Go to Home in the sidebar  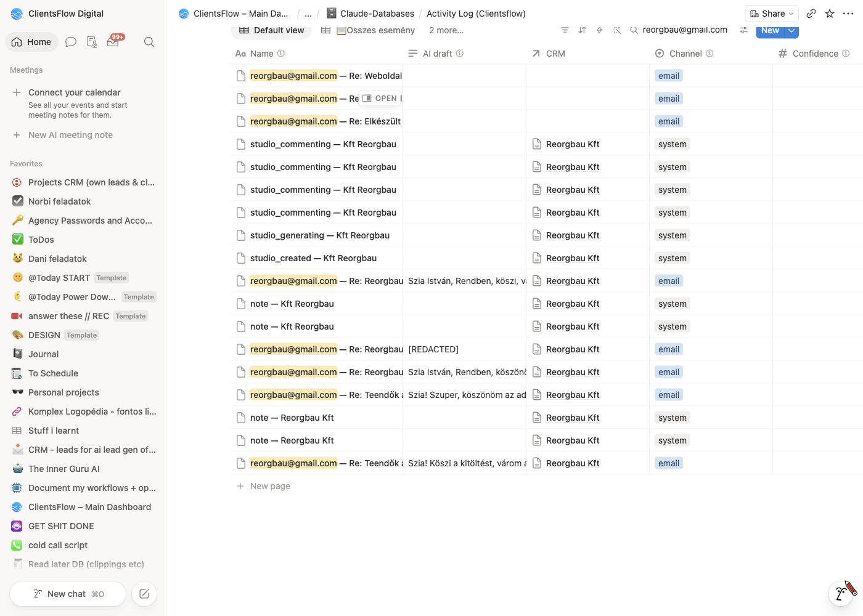pyautogui.click(x=32, y=42)
